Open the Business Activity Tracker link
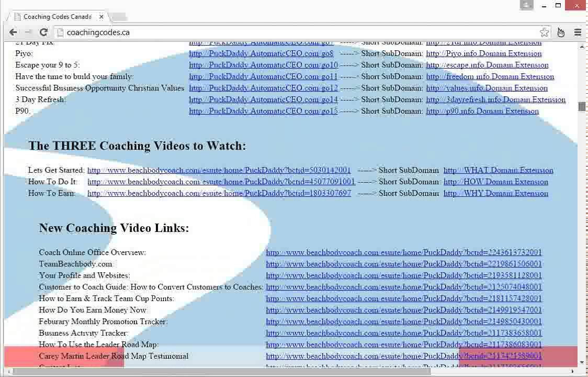The height and width of the screenshot is (377, 588). [404, 333]
